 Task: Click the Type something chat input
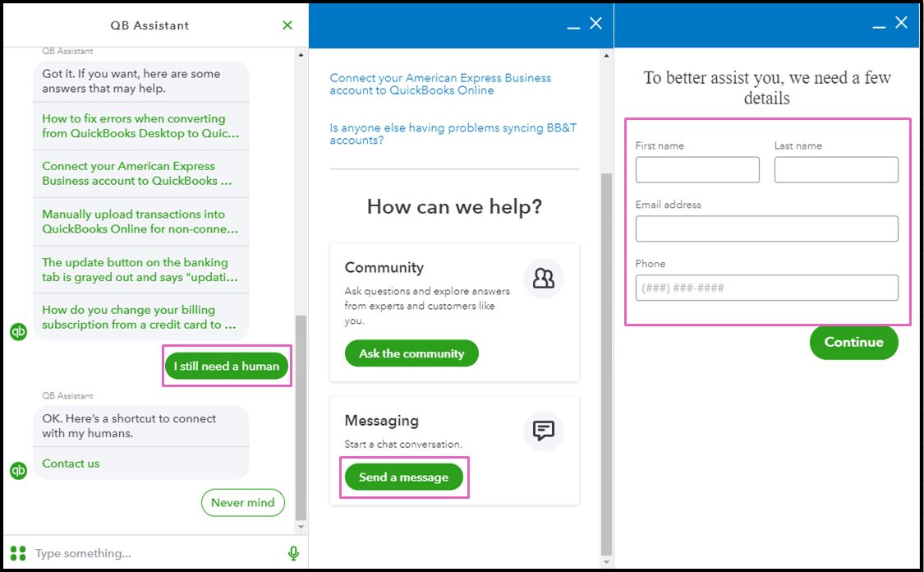pos(156,553)
